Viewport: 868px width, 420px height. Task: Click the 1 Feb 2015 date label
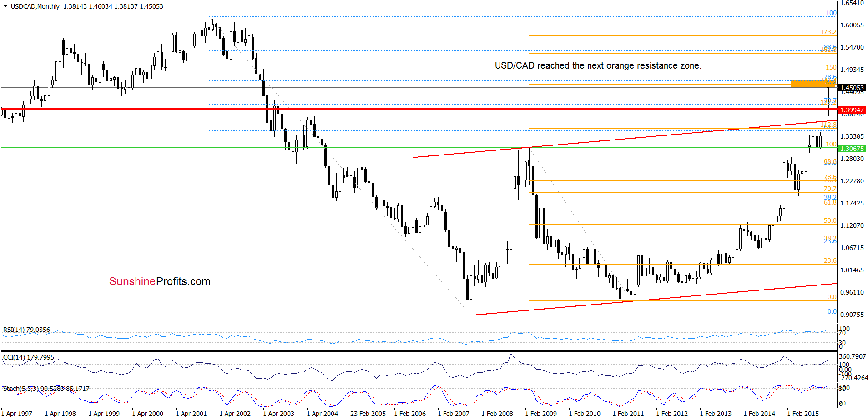pos(803,414)
